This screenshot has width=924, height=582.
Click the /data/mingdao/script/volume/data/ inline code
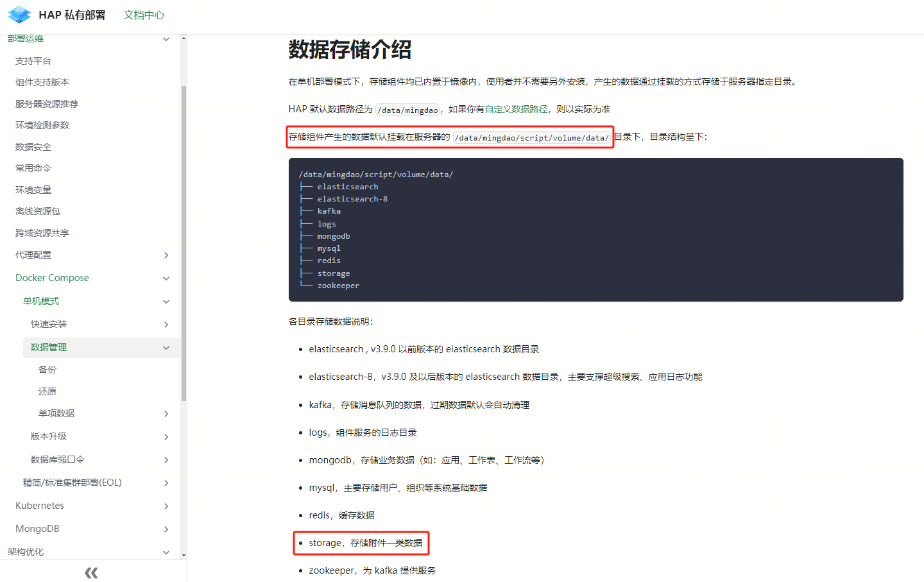(x=532, y=137)
